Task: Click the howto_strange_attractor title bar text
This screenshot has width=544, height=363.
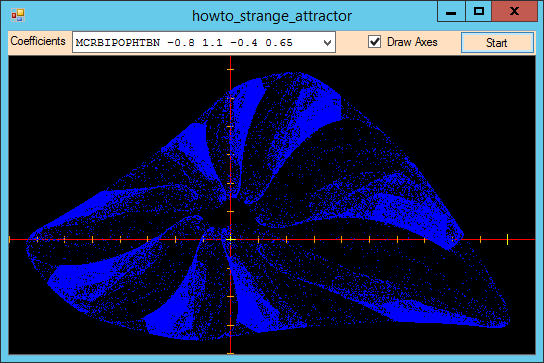Action: coord(272,16)
